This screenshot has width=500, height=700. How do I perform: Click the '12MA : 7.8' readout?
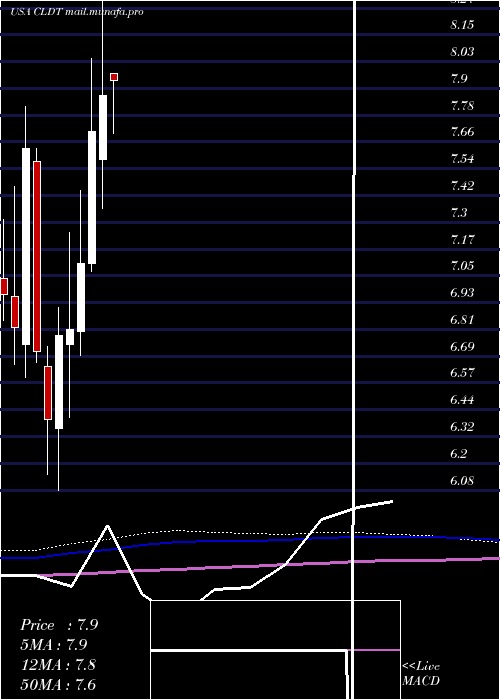tap(58, 665)
